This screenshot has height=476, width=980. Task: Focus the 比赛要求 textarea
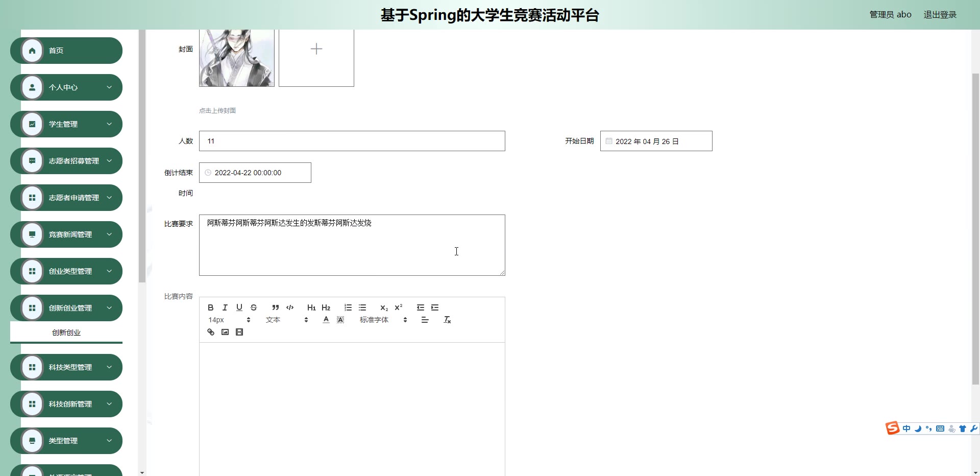352,245
